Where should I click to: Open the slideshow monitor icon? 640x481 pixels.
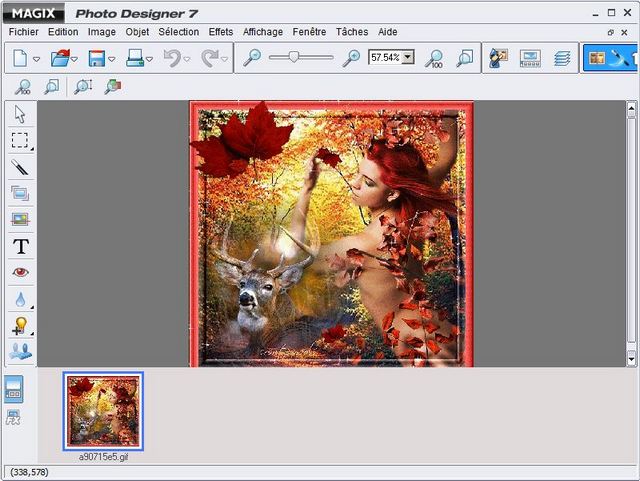pyautogui.click(x=530, y=58)
